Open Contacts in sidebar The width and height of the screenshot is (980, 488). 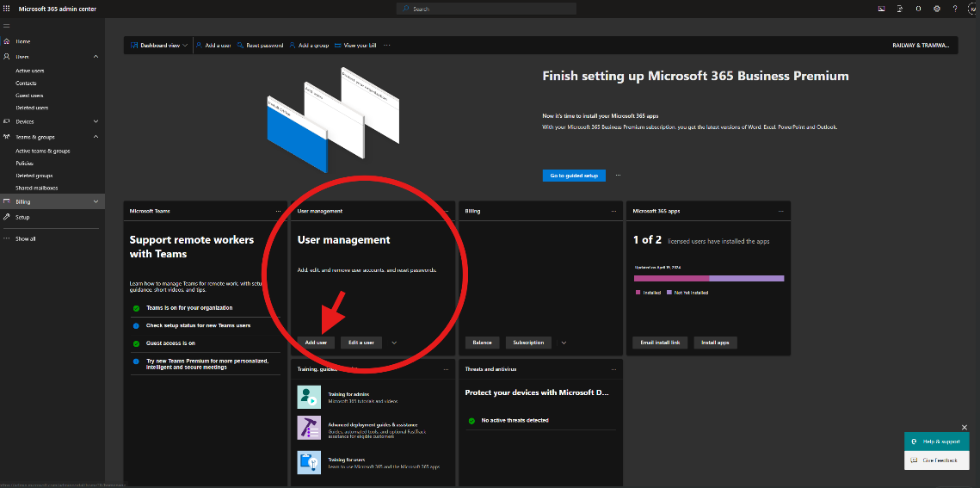click(27, 83)
